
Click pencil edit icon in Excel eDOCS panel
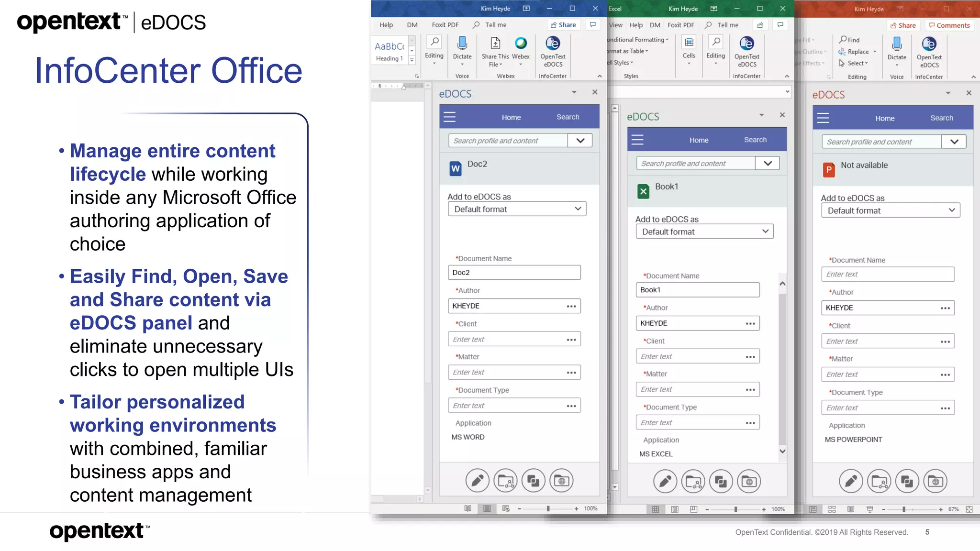point(665,482)
